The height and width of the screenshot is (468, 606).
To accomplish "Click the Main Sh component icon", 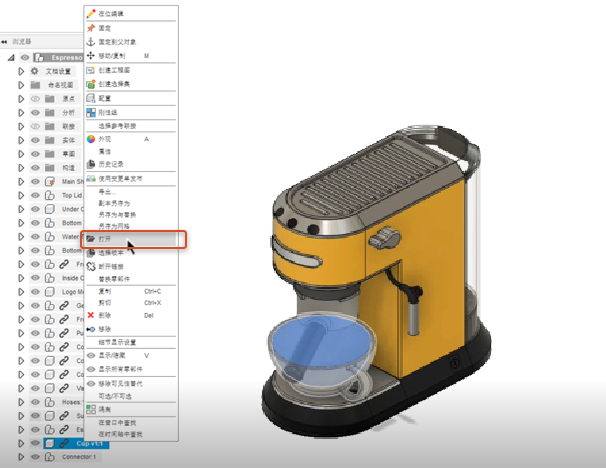I will [50, 181].
